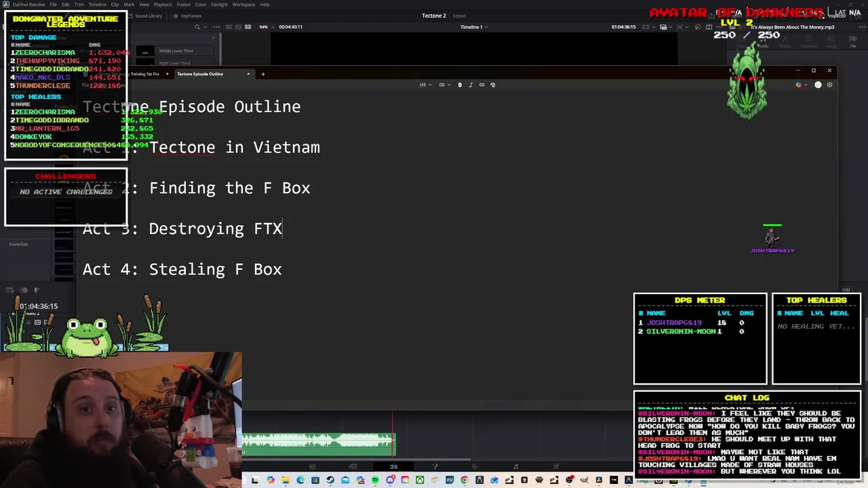The width and height of the screenshot is (868, 488).
Task: Open the Timeline menu in DaVinci Resolve
Action: pos(98,4)
